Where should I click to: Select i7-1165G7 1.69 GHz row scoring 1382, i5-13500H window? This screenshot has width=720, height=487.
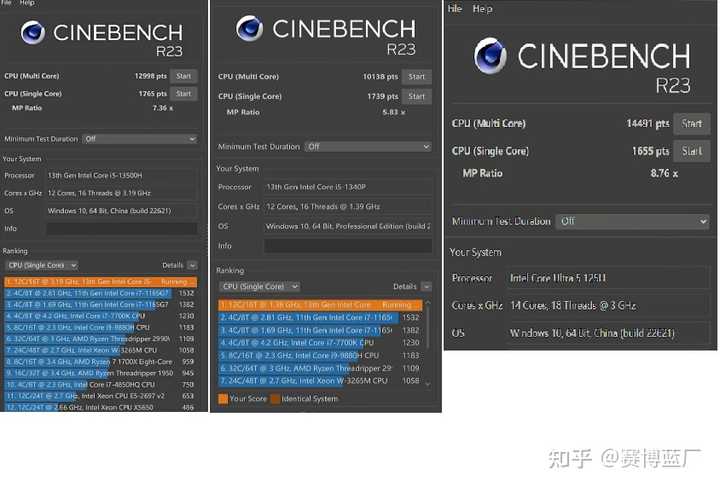tap(101, 304)
